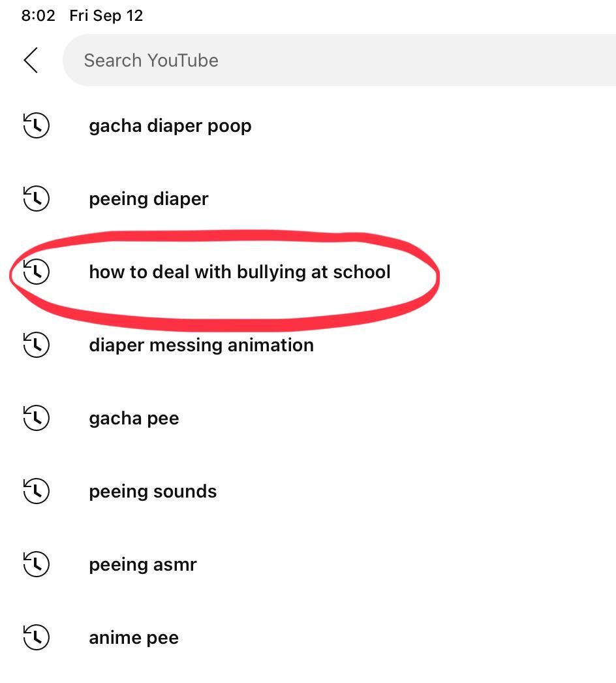Screen dimensions: 616x683
Task: Click history icon next to 'diaper messing animation'
Action: [x=36, y=345]
